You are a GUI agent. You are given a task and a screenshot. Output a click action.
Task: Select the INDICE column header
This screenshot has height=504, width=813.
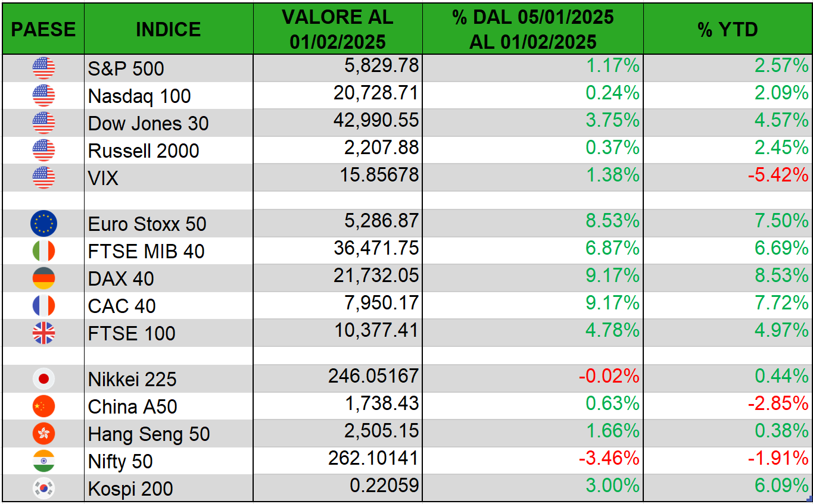click(x=169, y=29)
